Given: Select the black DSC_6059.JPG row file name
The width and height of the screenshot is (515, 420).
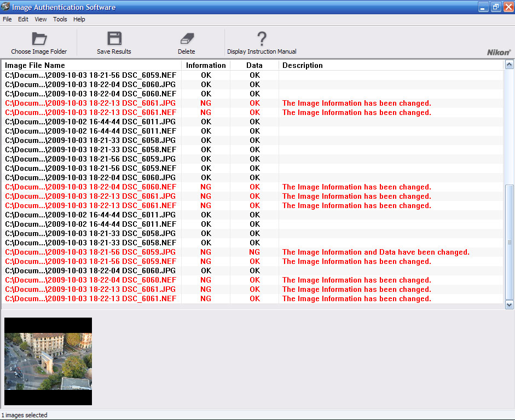Looking at the screenshot, I should 90,159.
